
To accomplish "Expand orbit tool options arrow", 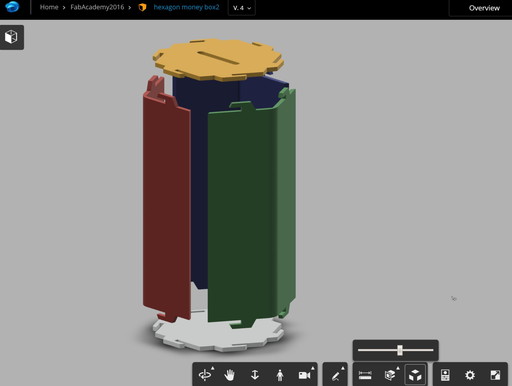I will pyautogui.click(x=213, y=368).
